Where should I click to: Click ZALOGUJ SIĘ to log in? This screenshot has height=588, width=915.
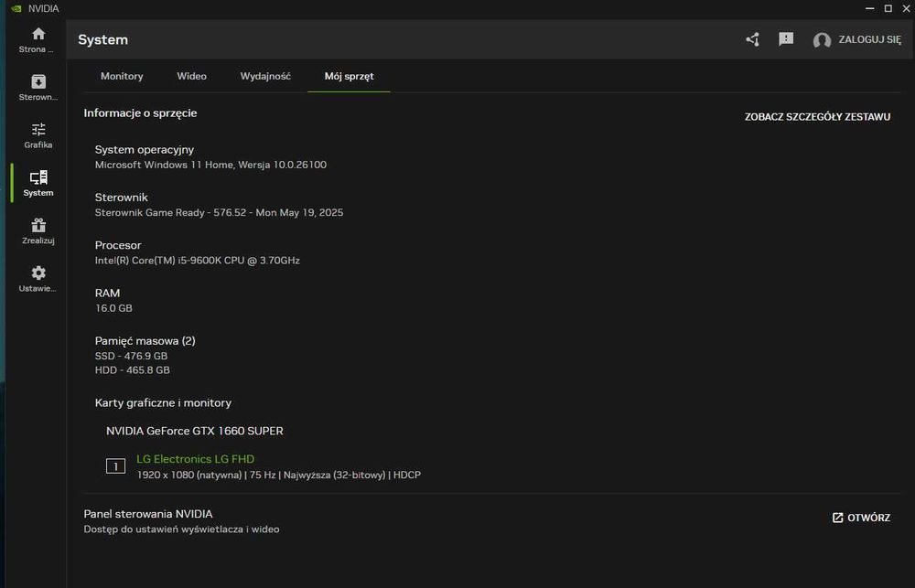pos(869,39)
